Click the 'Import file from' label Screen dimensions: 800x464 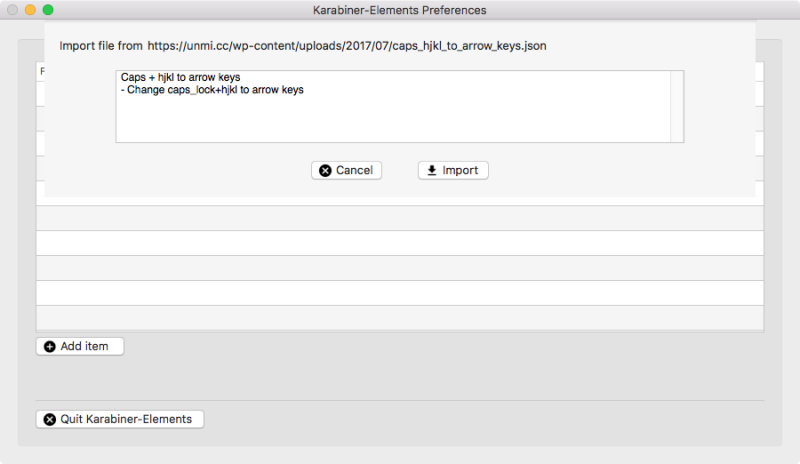point(100,46)
